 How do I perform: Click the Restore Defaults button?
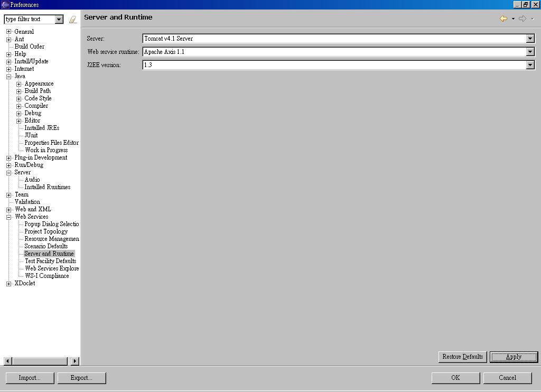463,357
